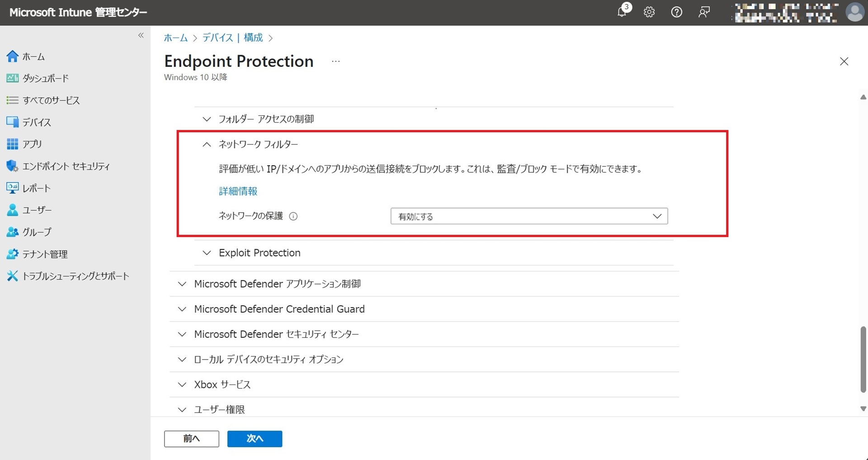The width and height of the screenshot is (868, 460).
Task: Open the notifications bell icon
Action: (x=622, y=12)
